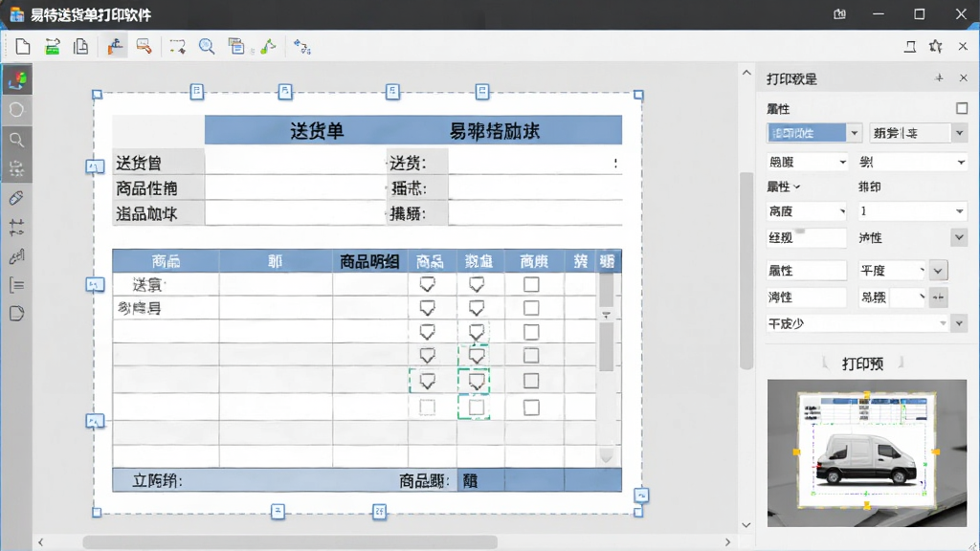
Task: Tick the square checkbox in second table data row
Action: point(531,308)
